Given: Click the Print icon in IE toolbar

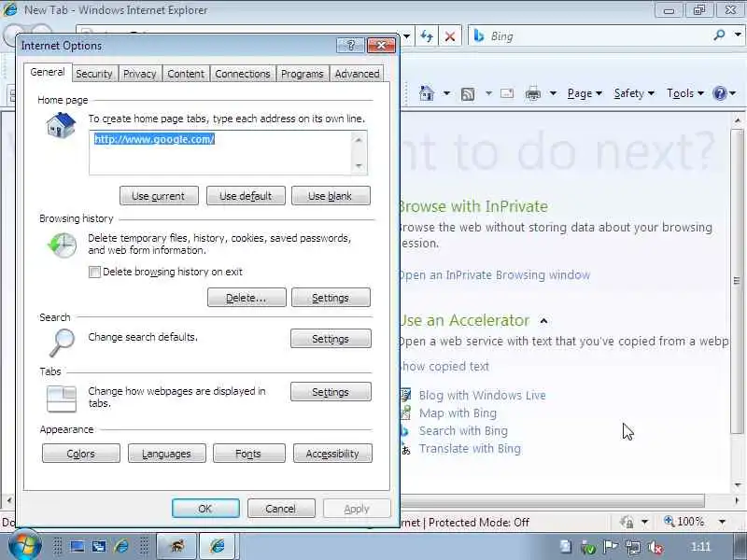Looking at the screenshot, I should [532, 94].
